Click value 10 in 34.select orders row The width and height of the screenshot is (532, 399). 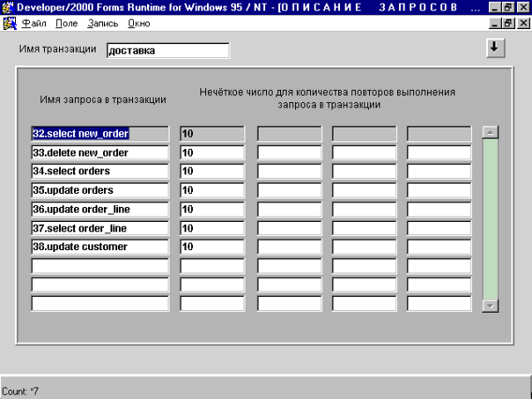click(x=212, y=172)
